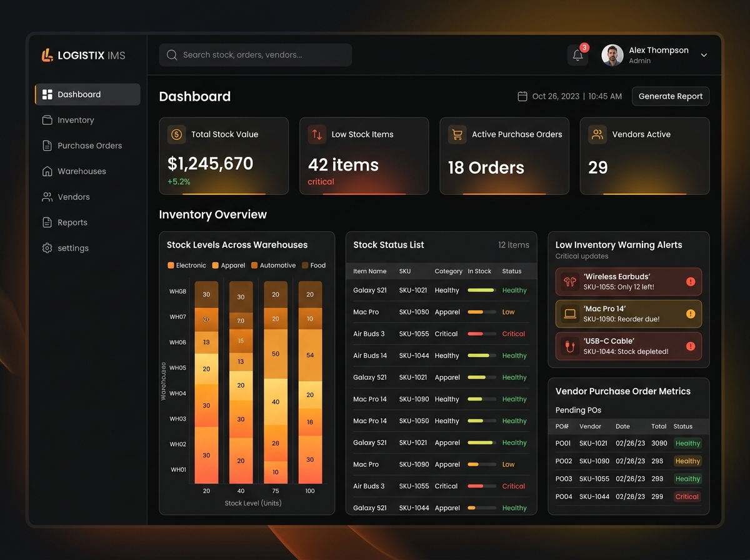Click the Generate Report button

tap(671, 96)
